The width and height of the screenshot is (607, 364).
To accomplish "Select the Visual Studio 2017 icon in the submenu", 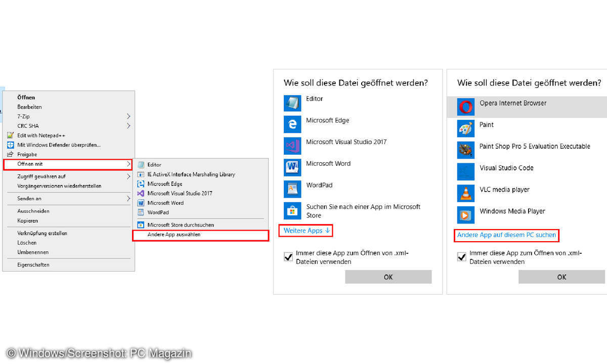I will tap(141, 193).
